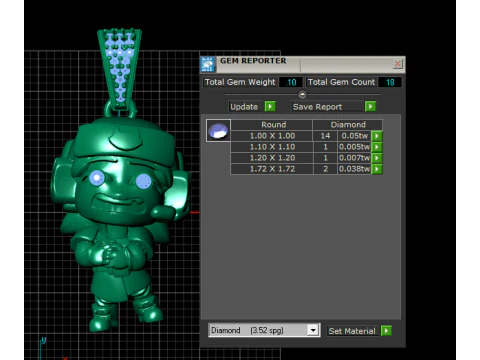The height and width of the screenshot is (360, 480).
Task: Click the green arrow next to Save Report
Action: point(370,106)
